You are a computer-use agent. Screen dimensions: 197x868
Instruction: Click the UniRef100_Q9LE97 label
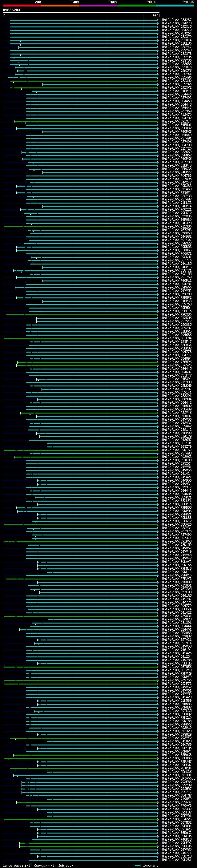click(x=177, y=843)
